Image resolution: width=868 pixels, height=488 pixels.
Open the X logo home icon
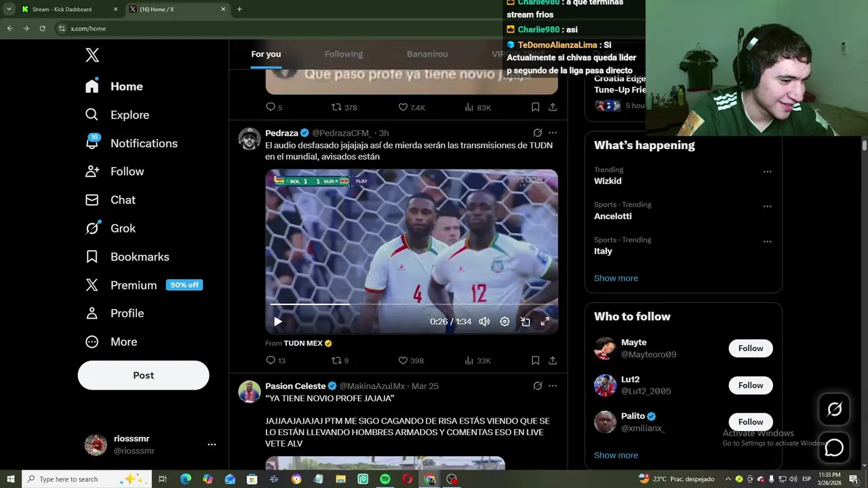coord(92,56)
